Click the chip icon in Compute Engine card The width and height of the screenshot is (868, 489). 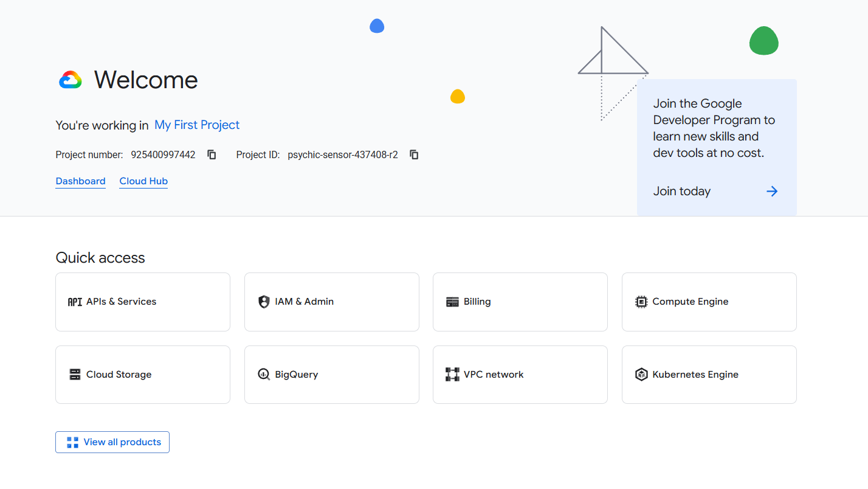(x=641, y=302)
